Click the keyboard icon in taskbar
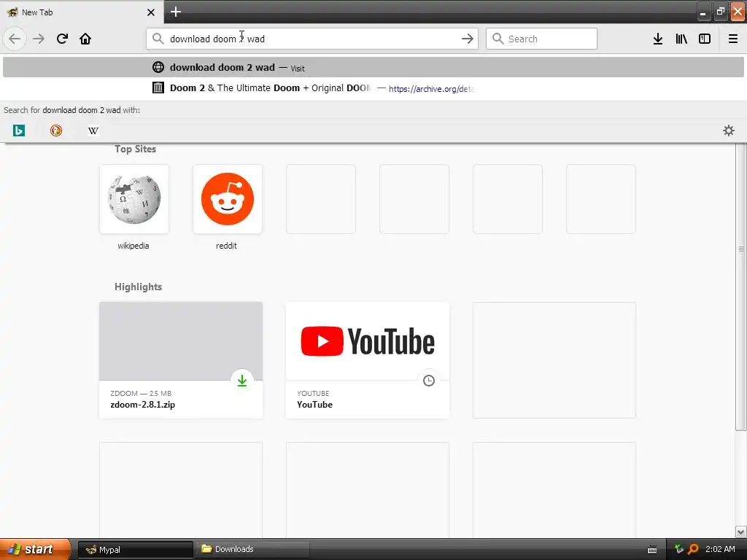This screenshot has height=560, width=747. [x=652, y=550]
